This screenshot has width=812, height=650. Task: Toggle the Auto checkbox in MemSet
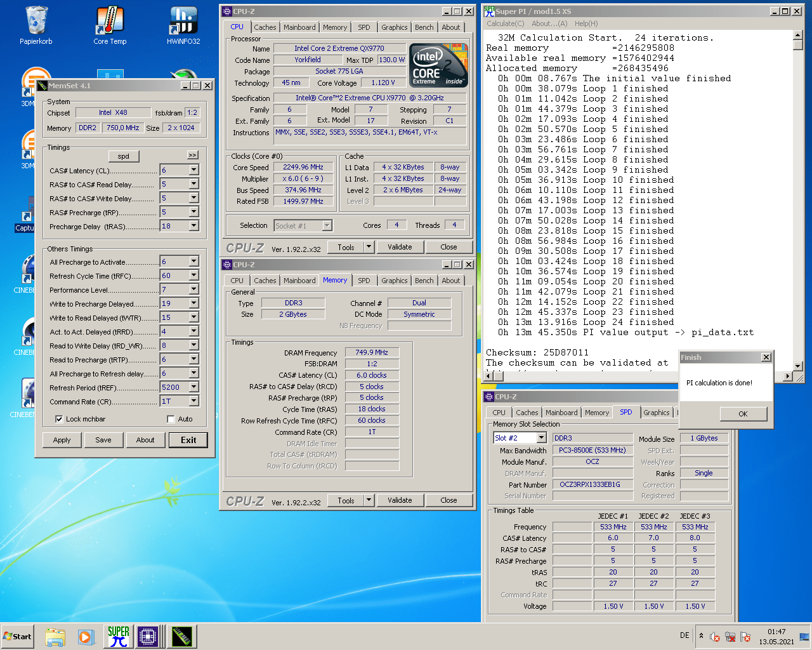click(171, 419)
